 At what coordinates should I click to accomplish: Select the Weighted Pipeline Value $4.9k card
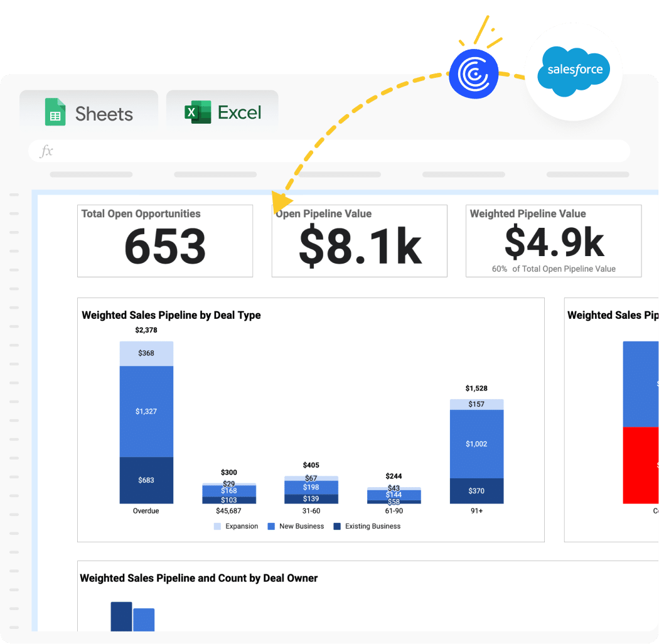(x=554, y=241)
